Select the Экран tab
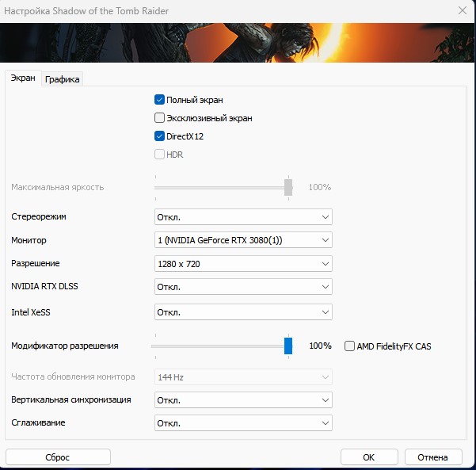476x470 pixels. click(22, 78)
